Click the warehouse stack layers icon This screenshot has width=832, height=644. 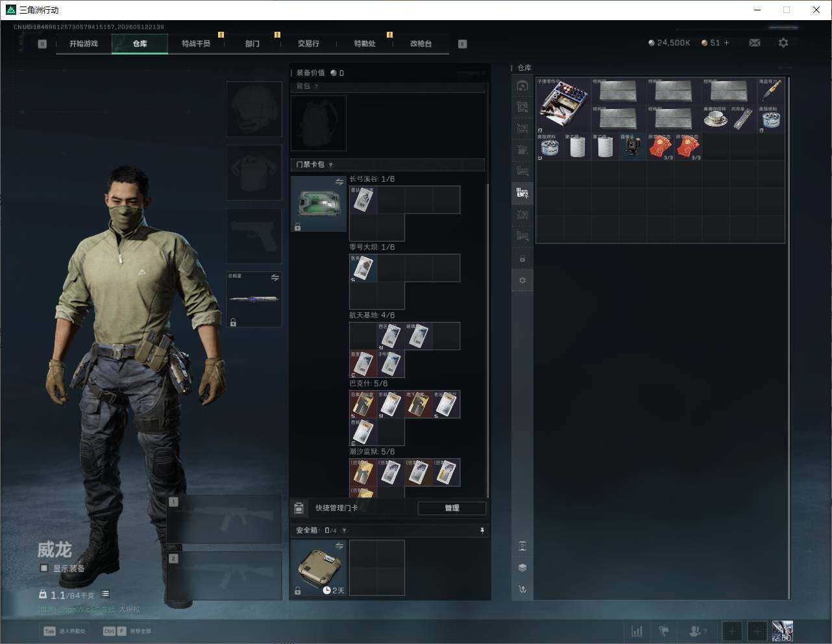522,567
